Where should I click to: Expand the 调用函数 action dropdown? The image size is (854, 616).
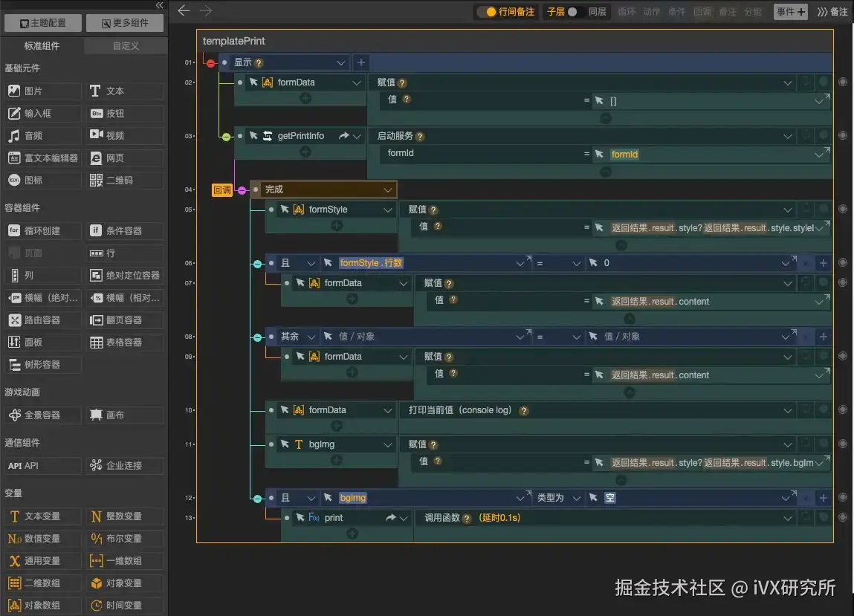click(788, 518)
